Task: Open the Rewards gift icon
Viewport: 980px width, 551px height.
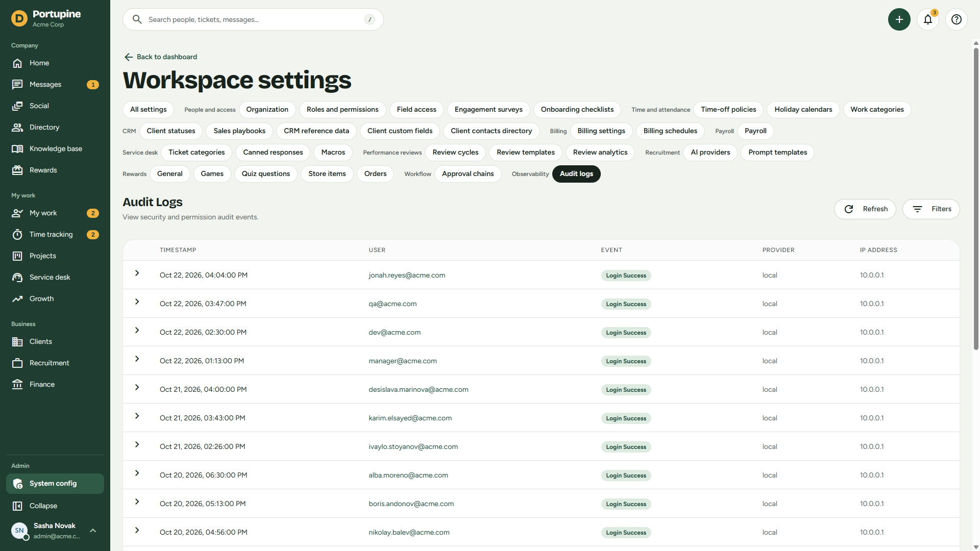Action: tap(17, 170)
